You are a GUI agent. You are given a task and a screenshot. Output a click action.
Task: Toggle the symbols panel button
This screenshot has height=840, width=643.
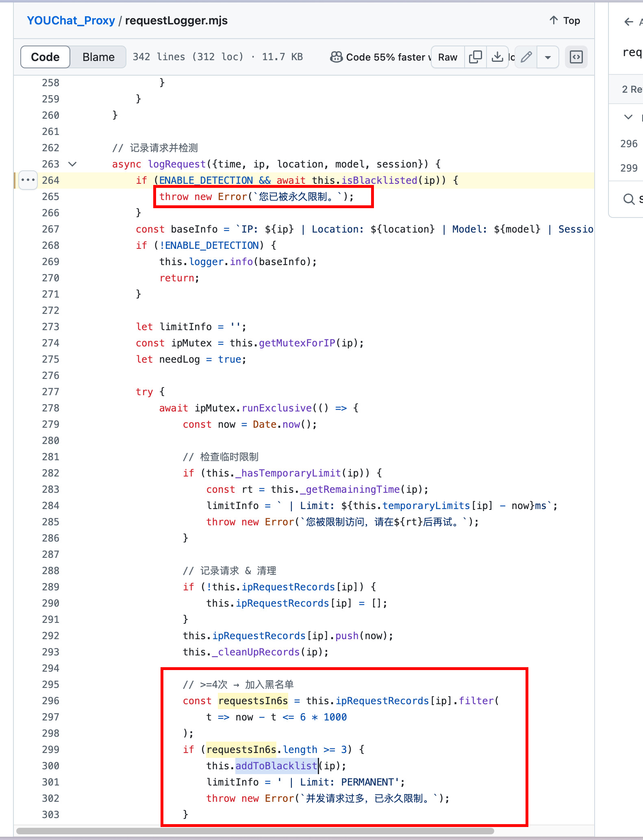click(x=576, y=57)
